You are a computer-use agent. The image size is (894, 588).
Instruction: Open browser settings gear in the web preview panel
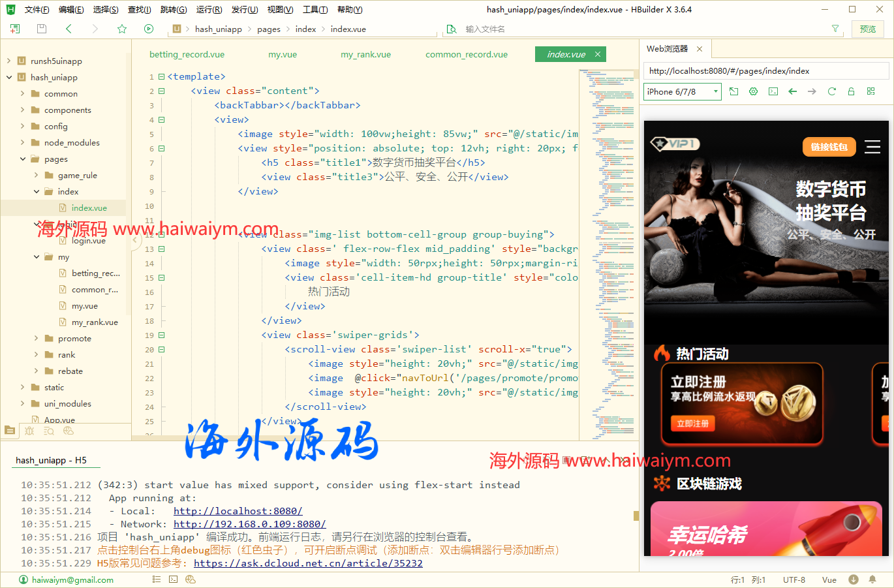pyautogui.click(x=753, y=91)
